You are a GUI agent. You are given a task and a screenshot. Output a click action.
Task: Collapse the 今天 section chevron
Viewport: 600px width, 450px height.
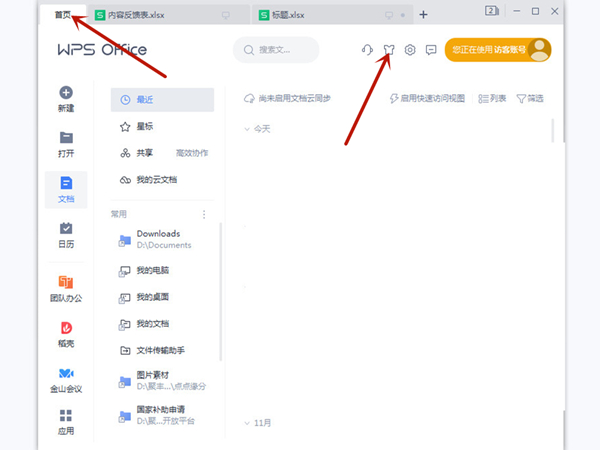point(248,129)
